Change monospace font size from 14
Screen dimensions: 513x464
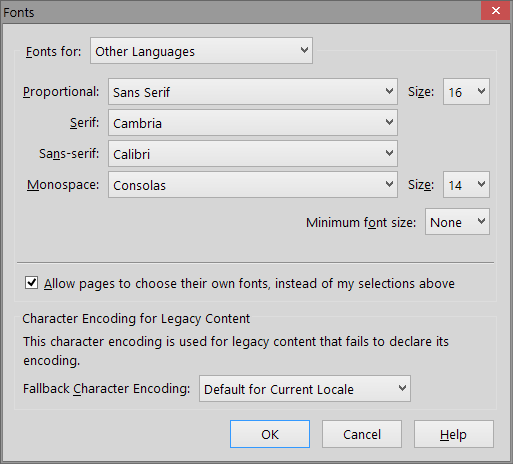(466, 185)
